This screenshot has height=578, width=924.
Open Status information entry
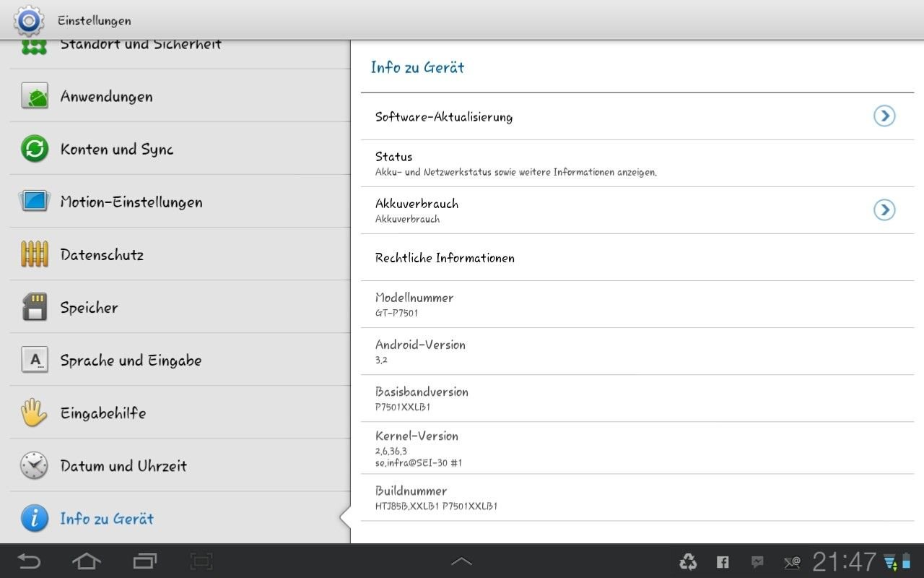pyautogui.click(x=637, y=163)
